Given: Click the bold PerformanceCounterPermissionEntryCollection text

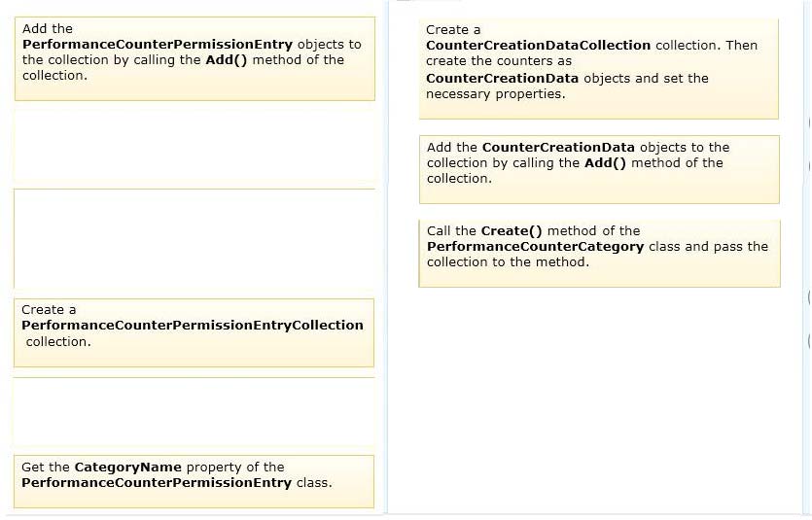Looking at the screenshot, I should [193, 326].
